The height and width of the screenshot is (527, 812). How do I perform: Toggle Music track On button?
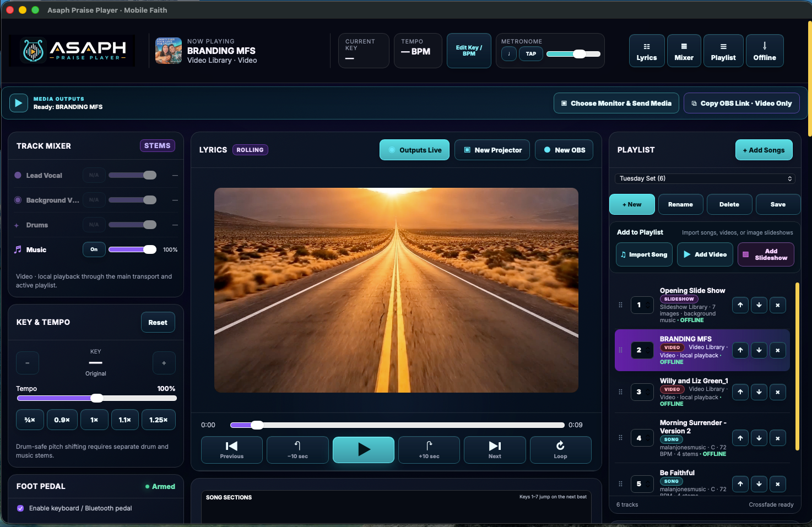point(94,249)
